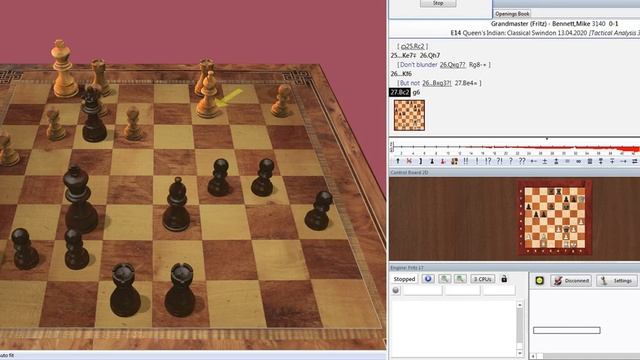Annotate with !? interesting move symbol
This screenshot has height=360, width=640.
coord(488,161)
